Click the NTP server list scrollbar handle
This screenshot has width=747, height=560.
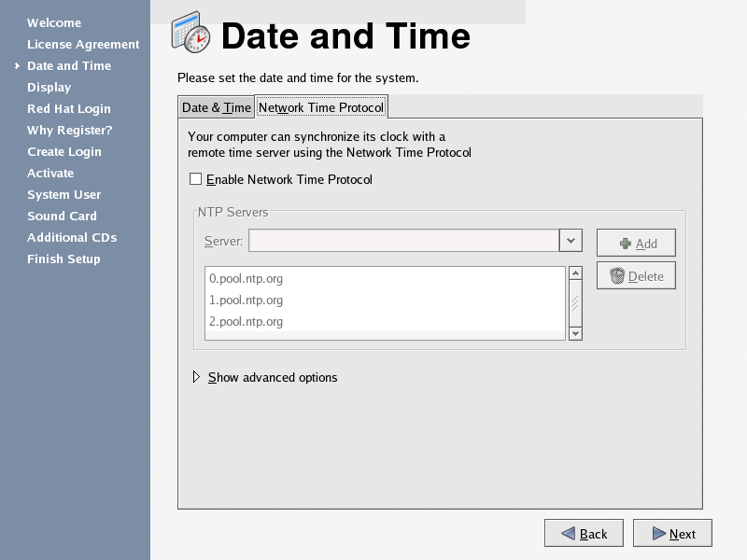pyautogui.click(x=575, y=302)
